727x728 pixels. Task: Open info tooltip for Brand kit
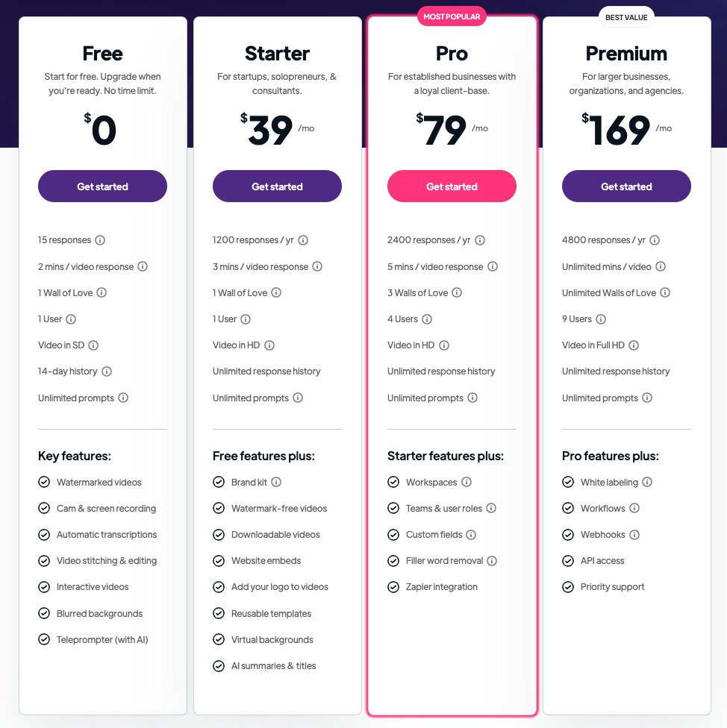pos(276,483)
